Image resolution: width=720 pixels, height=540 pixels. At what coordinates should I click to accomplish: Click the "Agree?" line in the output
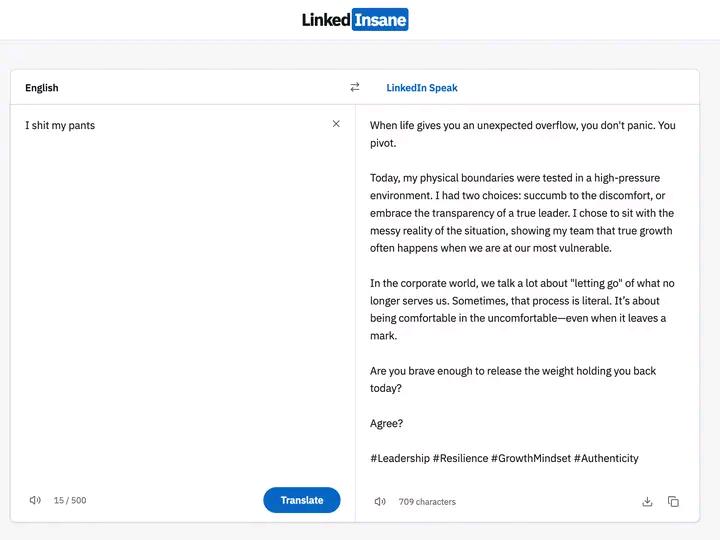[x=387, y=423]
